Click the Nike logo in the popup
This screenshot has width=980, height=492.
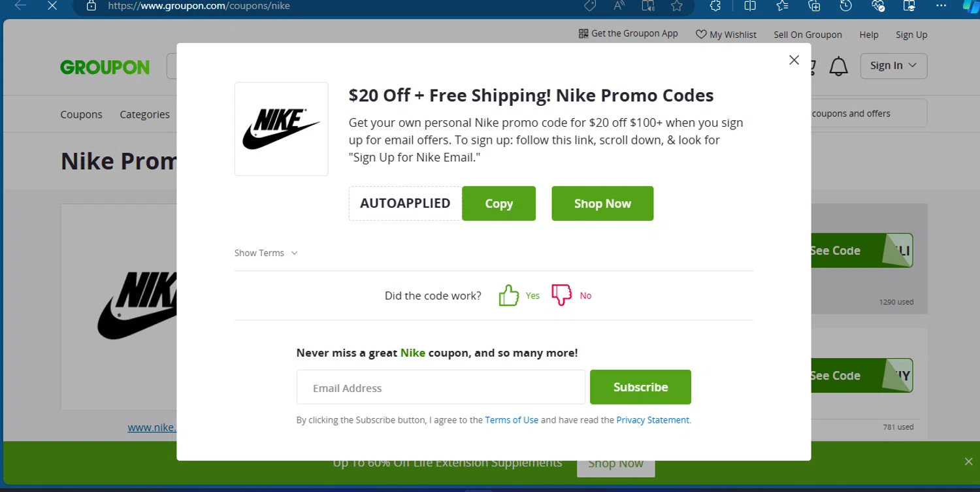point(282,129)
